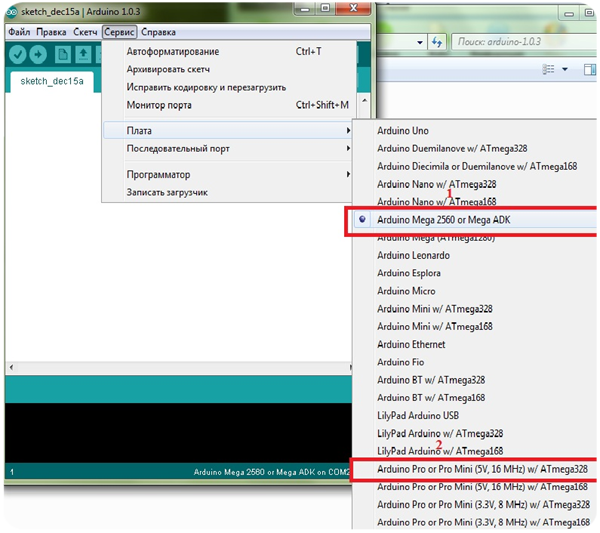Select Arduino Mini w/ ATmega168

click(474, 326)
